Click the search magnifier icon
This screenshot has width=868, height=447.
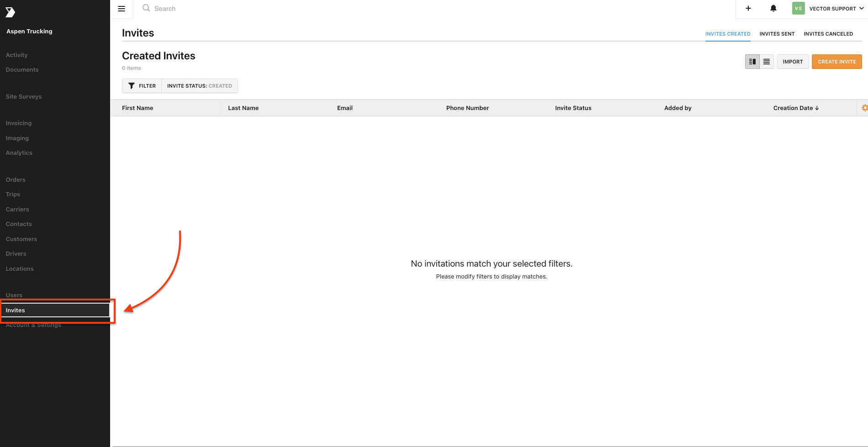[x=146, y=8]
